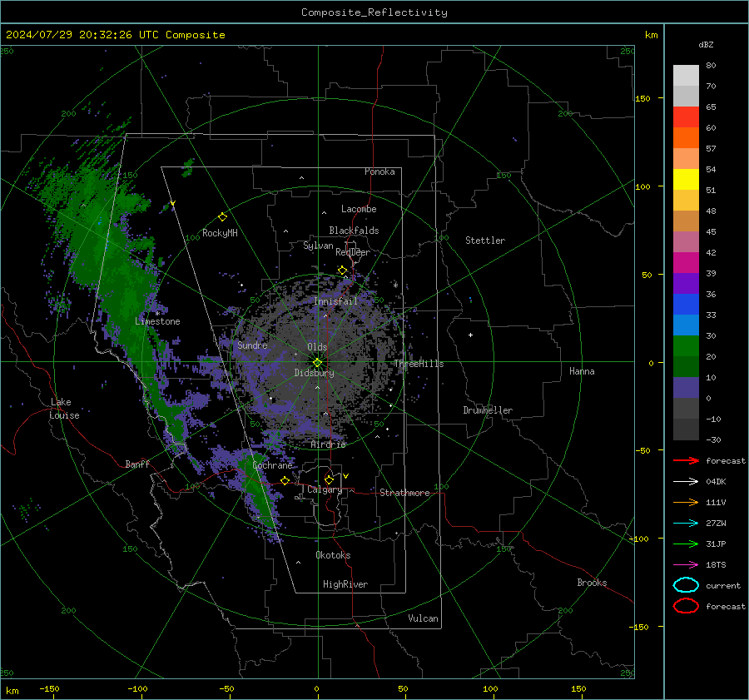Click the Drumheller label
Image resolution: width=749 pixels, height=700 pixels.
(488, 410)
